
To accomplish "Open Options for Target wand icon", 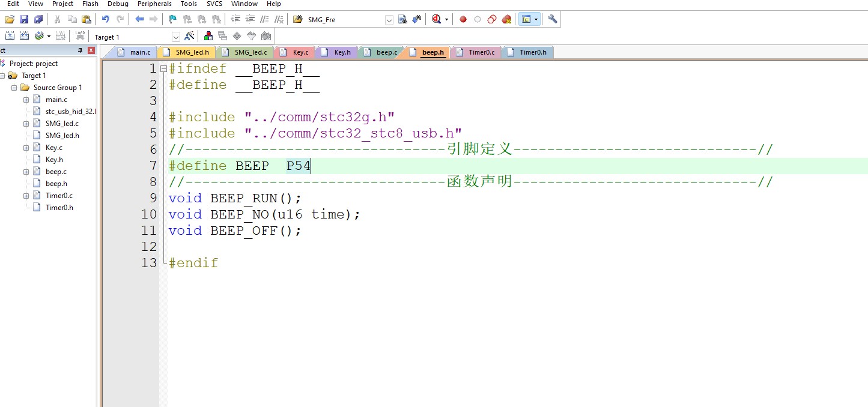I will tap(189, 36).
